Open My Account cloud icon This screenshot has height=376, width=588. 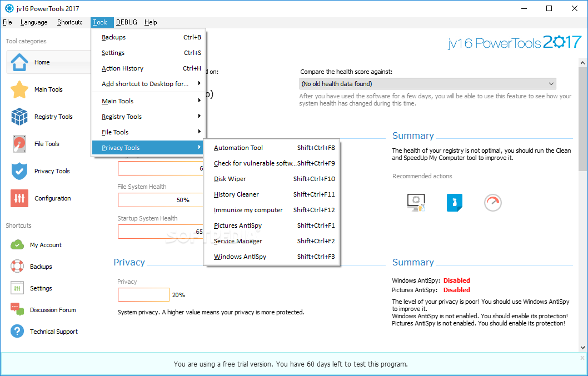[17, 245]
